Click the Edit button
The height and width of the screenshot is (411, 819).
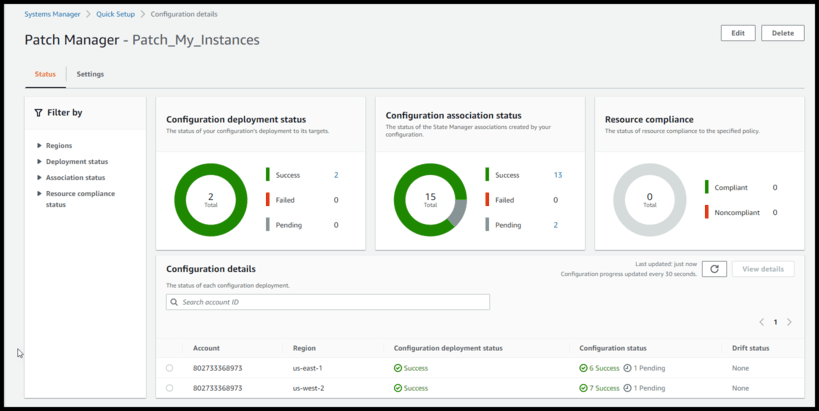pos(738,33)
